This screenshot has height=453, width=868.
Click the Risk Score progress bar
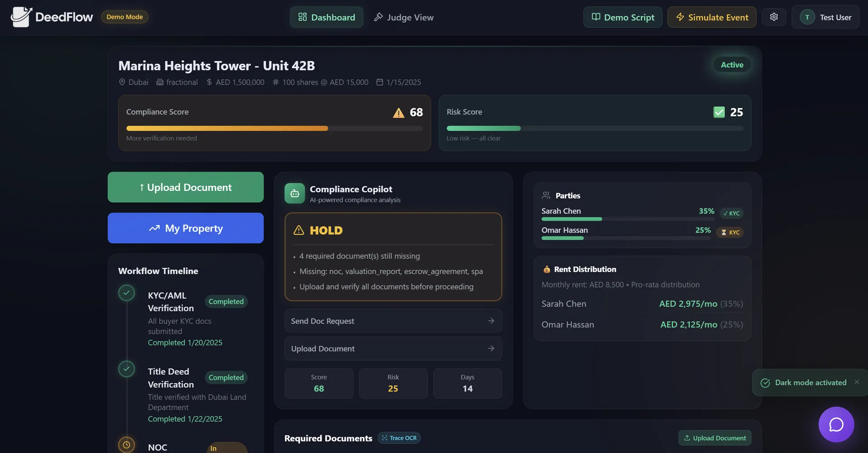click(595, 128)
